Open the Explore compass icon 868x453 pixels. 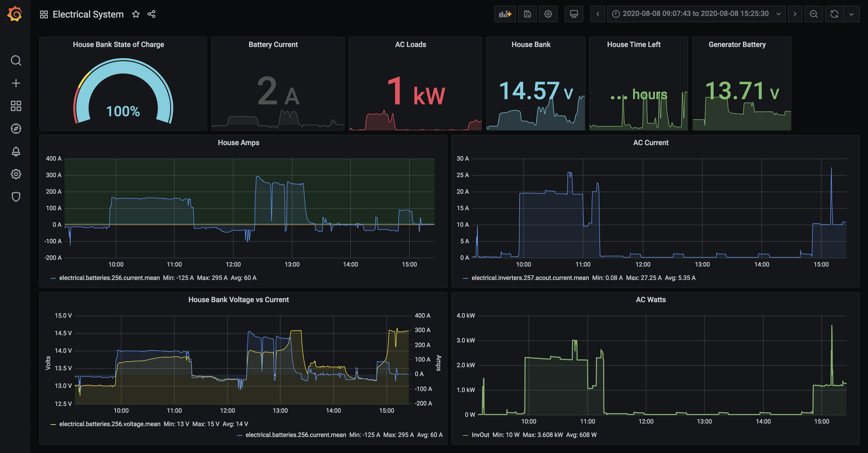pyautogui.click(x=16, y=129)
